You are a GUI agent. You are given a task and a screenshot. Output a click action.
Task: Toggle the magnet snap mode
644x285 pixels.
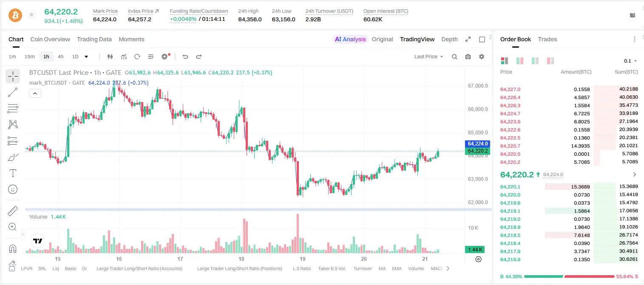click(x=13, y=248)
